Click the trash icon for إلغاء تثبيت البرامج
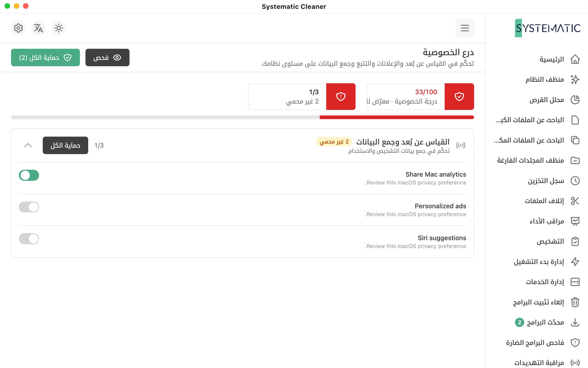This screenshot has height=368, width=588. click(x=575, y=302)
